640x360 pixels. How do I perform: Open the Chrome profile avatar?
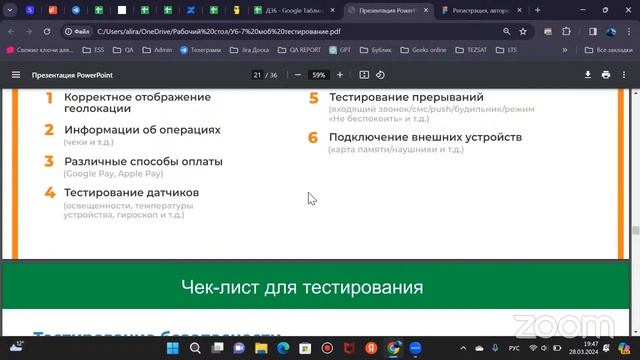pyautogui.click(x=611, y=31)
